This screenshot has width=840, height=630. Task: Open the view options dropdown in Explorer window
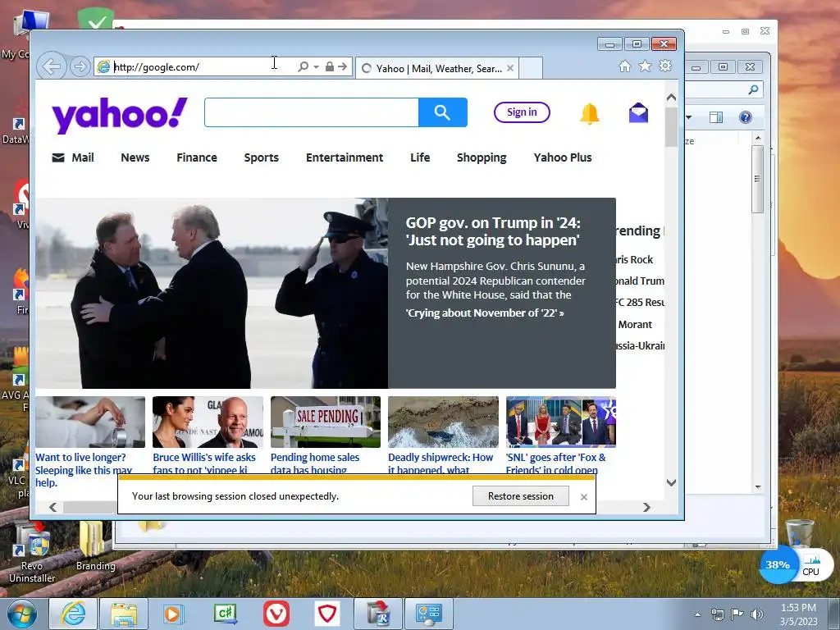point(689,117)
